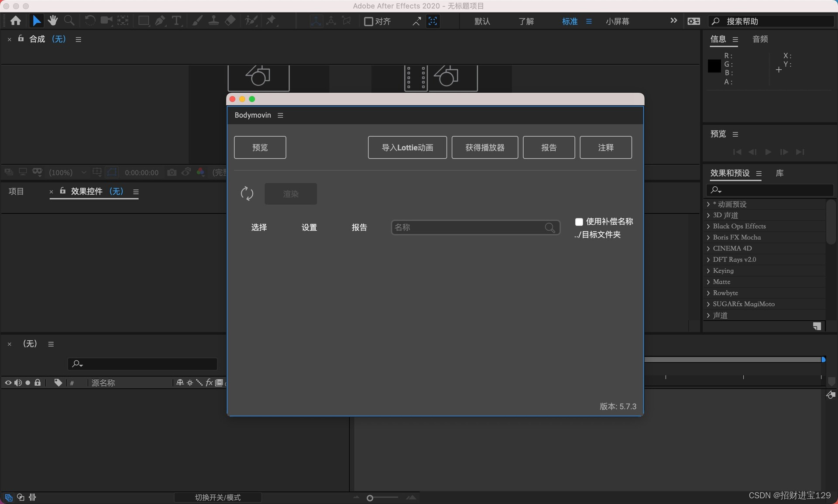Open the 库 panel tab

click(780, 173)
